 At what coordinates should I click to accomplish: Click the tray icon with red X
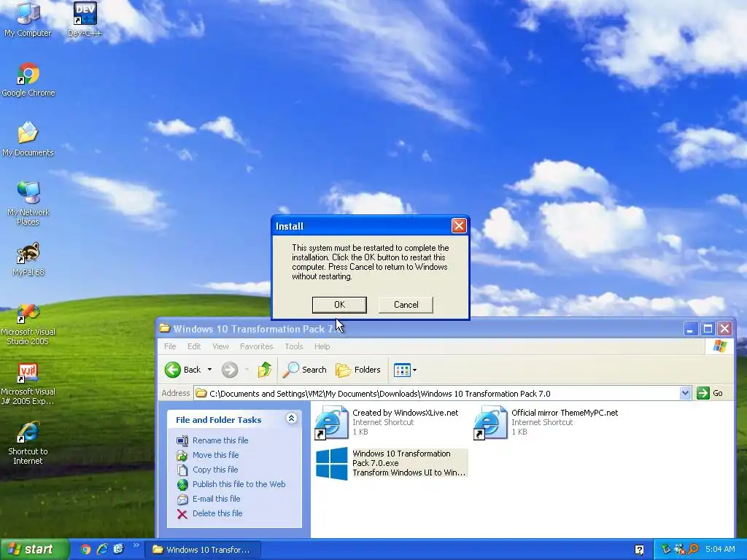click(x=679, y=550)
